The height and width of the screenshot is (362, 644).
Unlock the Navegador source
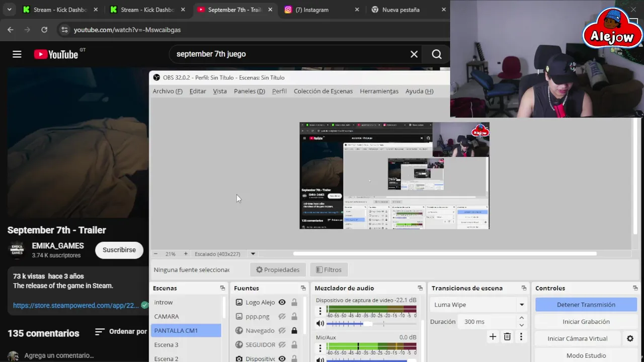click(x=294, y=330)
